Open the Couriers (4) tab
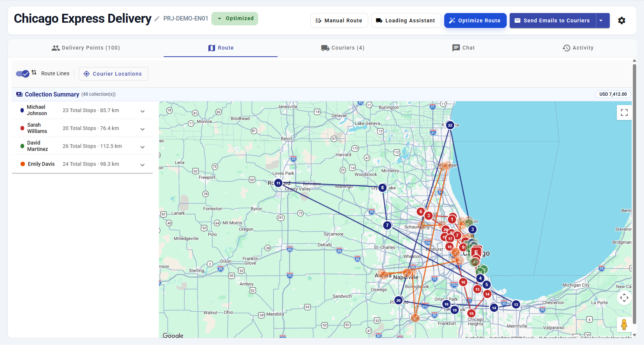Screen dimensions: 644x345 click(x=343, y=48)
